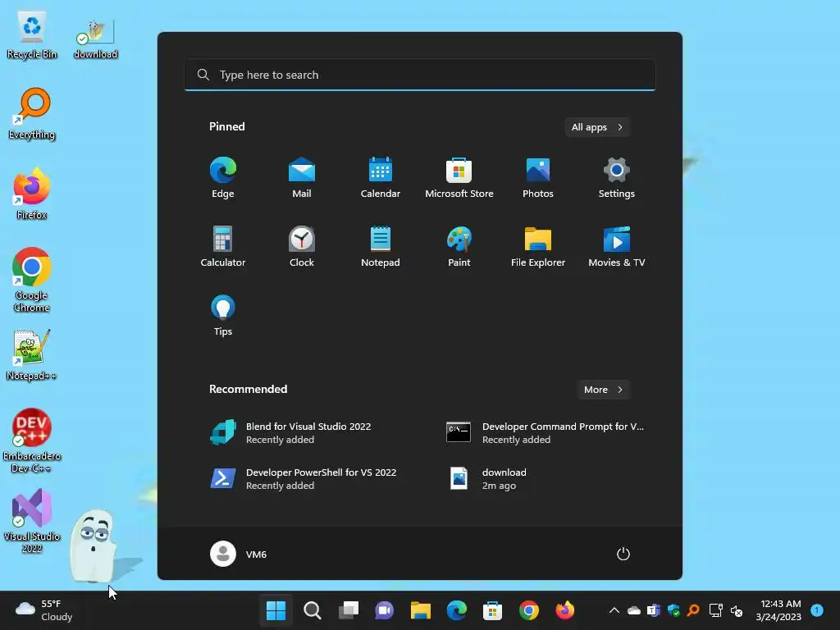Click the OneDrive tray icon
The image size is (840, 630).
click(x=634, y=610)
